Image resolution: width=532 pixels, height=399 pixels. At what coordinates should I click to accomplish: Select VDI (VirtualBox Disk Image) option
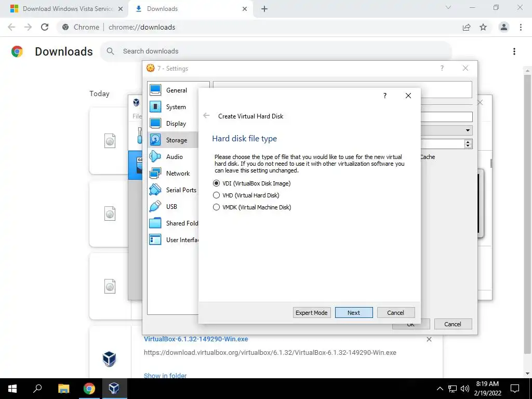click(251, 183)
